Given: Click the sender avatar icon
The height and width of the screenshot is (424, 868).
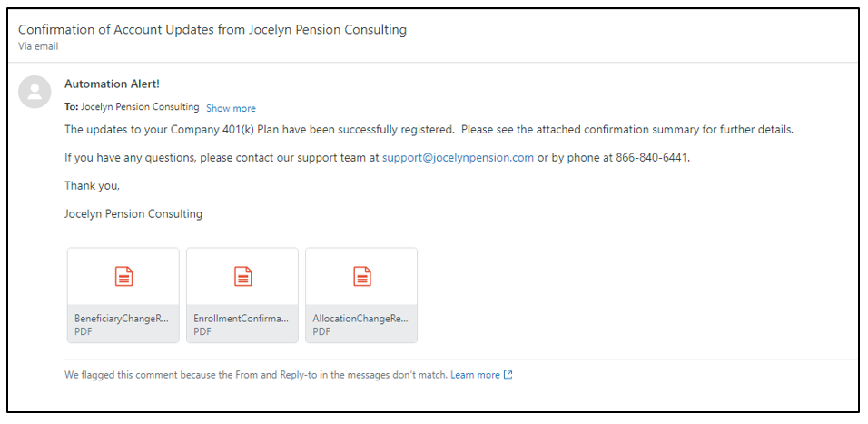Looking at the screenshot, I should [x=35, y=92].
